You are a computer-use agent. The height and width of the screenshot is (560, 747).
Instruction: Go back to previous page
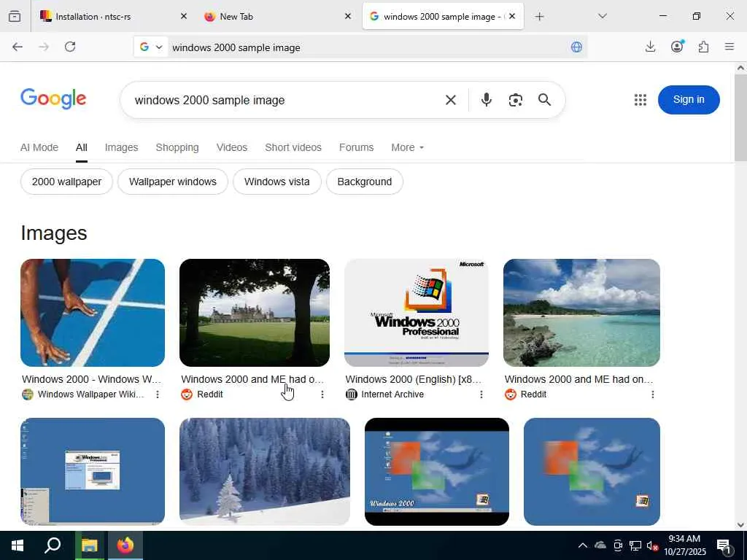(18, 47)
